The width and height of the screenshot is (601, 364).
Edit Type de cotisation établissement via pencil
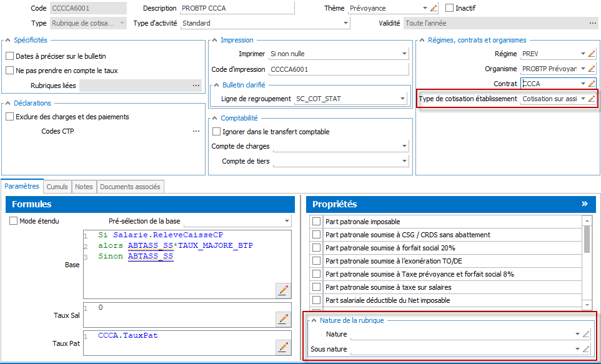[x=592, y=99]
